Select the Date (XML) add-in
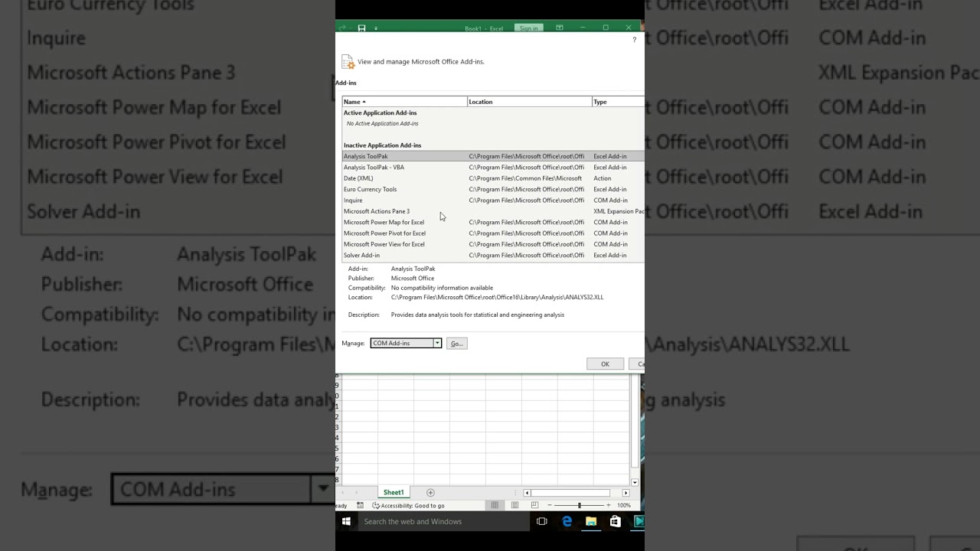Viewport: 980px width, 551px height. (x=493, y=178)
